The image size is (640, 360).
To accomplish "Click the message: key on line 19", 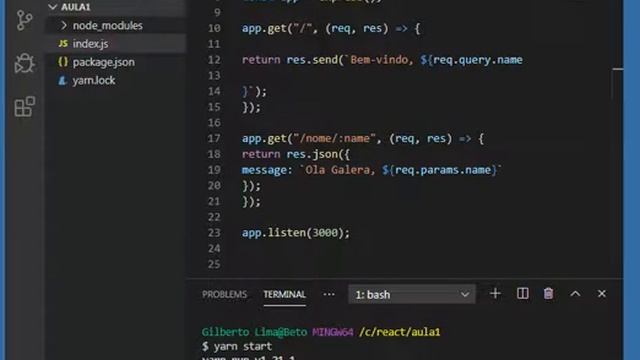I will (x=267, y=170).
